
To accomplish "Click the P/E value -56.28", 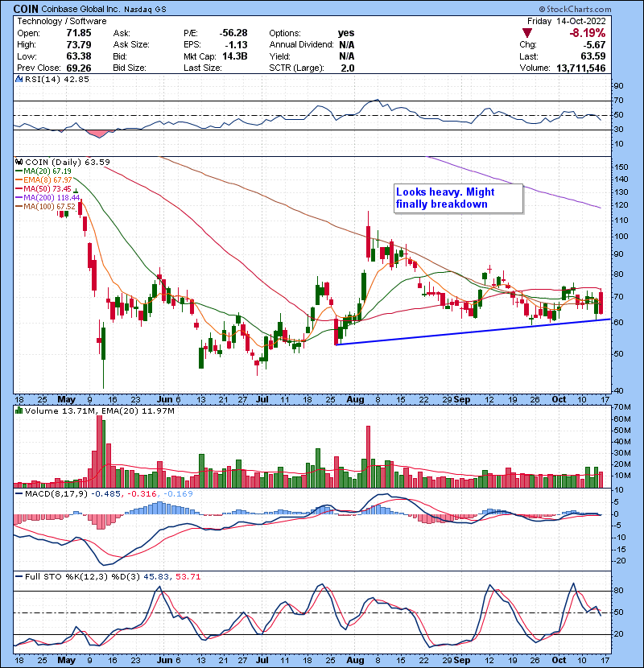I will 233,33.
